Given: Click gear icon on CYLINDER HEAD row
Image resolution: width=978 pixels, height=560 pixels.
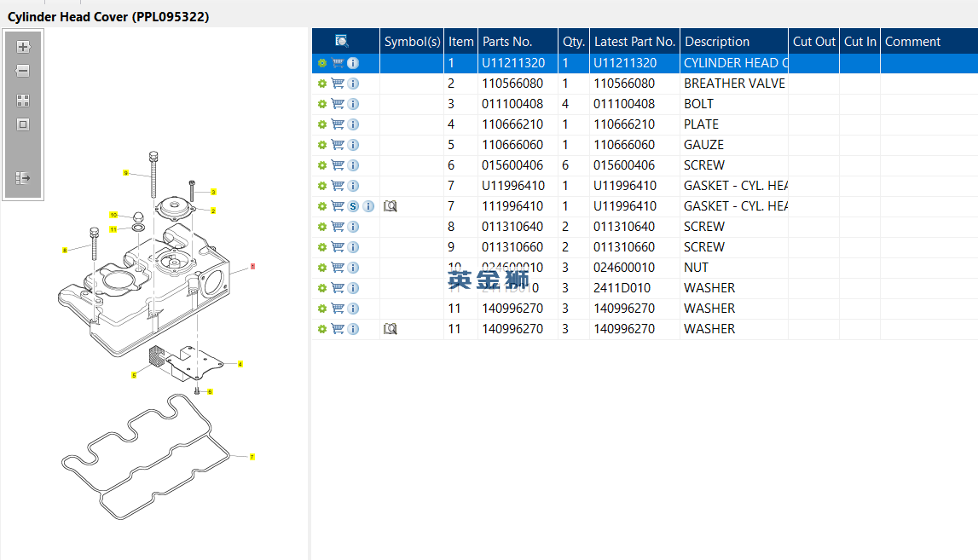Looking at the screenshot, I should pos(321,63).
